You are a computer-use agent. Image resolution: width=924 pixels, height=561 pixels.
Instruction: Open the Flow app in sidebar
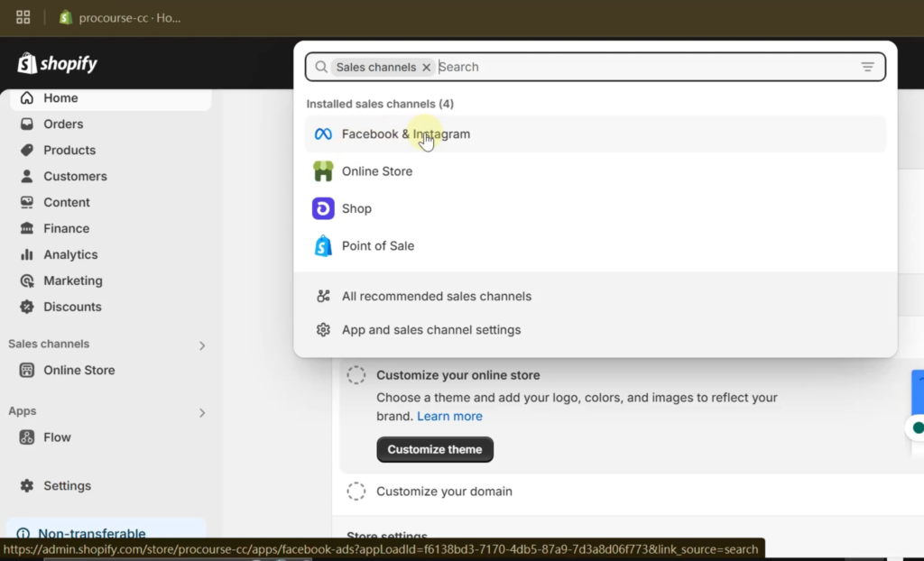(57, 437)
